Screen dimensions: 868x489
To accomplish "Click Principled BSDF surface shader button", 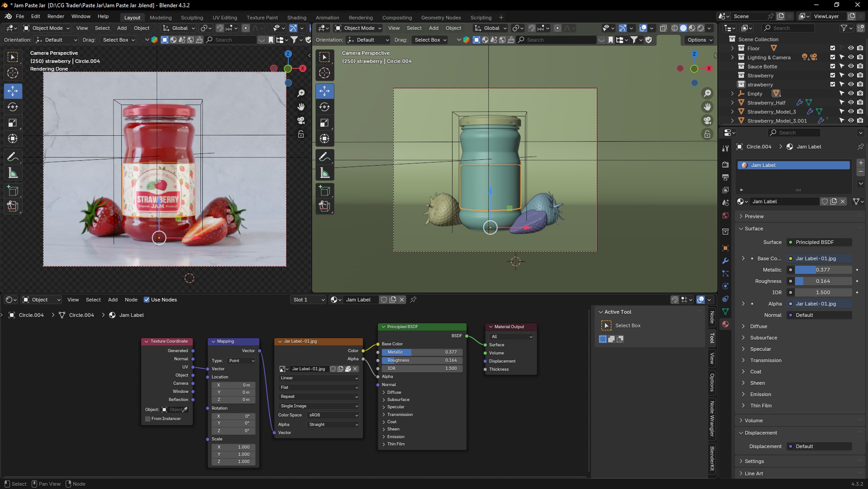I will tap(819, 242).
